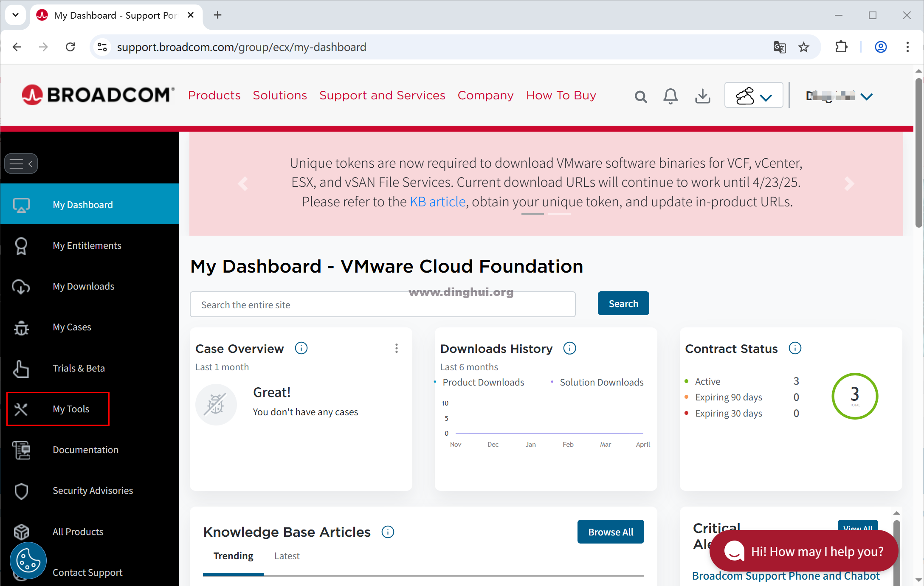Open the How To Buy menu
This screenshot has height=586, width=924.
[561, 95]
